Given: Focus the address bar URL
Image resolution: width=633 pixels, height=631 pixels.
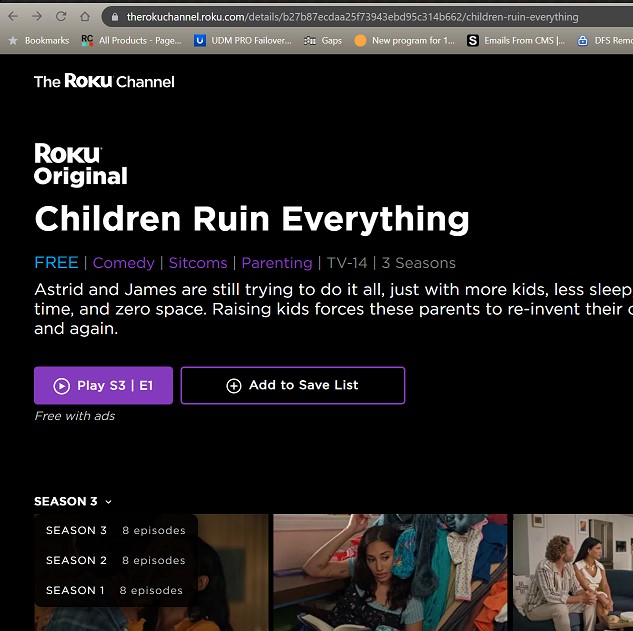Looking at the screenshot, I should [x=352, y=17].
